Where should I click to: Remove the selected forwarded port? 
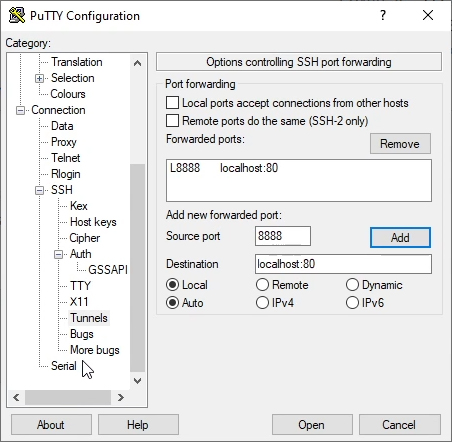click(400, 144)
